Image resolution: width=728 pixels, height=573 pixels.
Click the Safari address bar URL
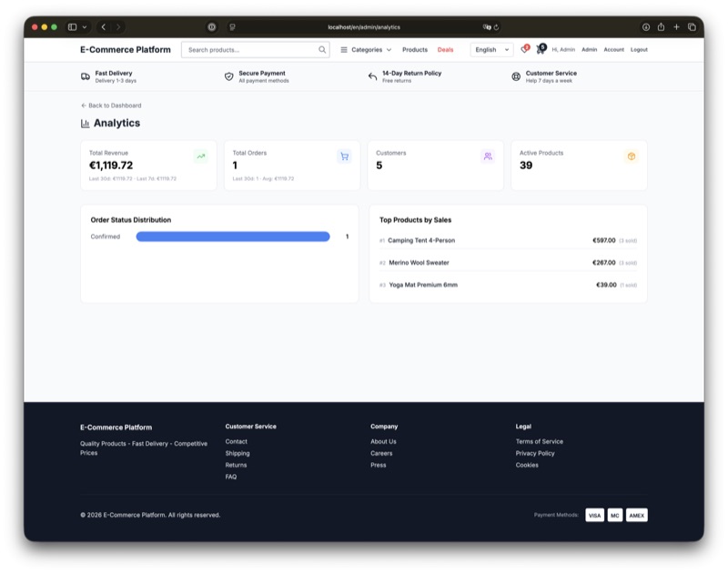364,27
